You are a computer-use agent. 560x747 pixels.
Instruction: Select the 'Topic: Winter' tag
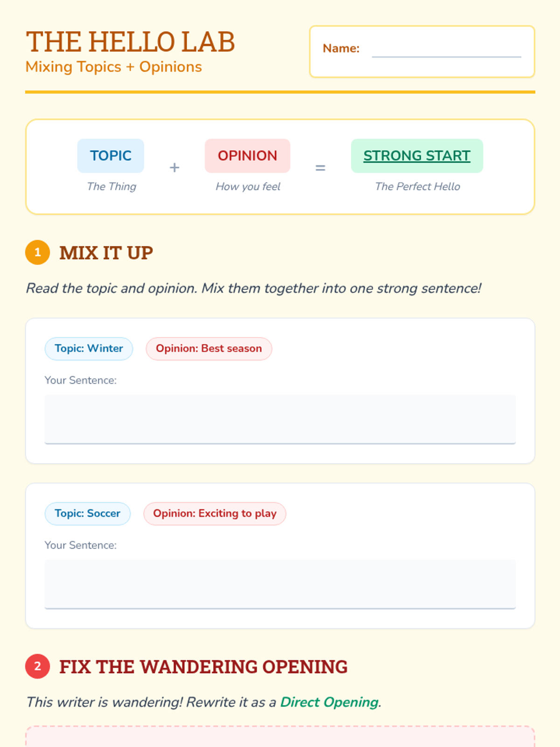click(89, 349)
